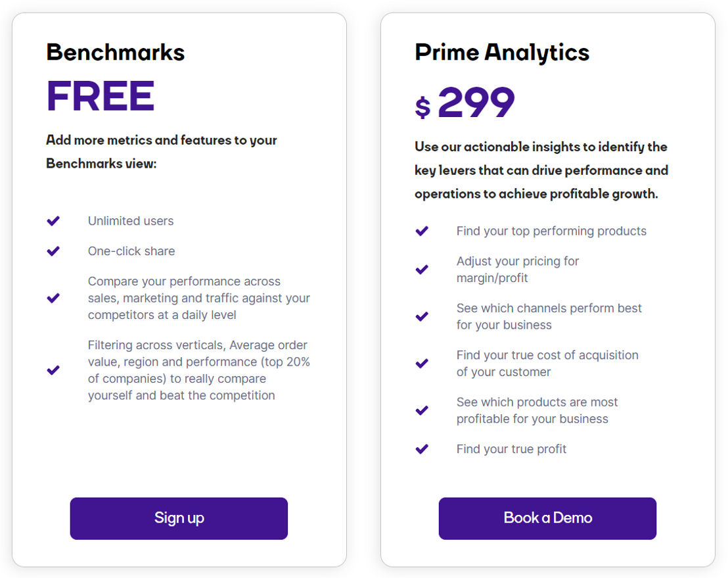Click the Book a Demo button
The image size is (728, 578).
pos(547,518)
